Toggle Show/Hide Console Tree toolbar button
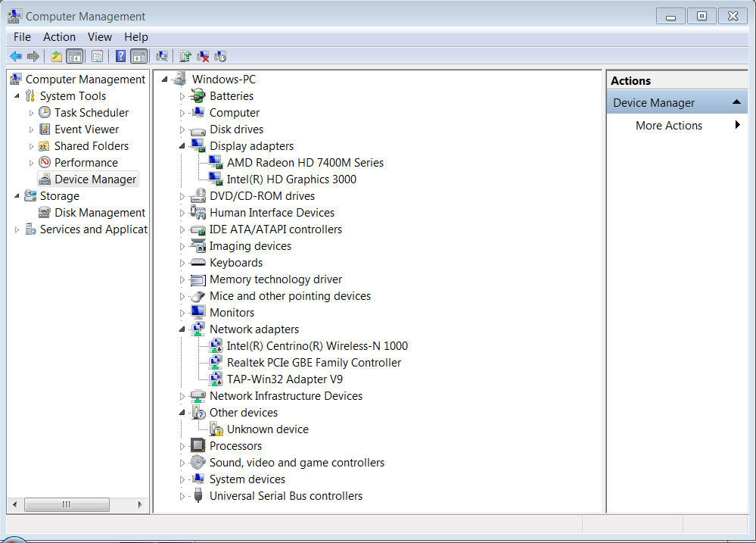 (75, 57)
